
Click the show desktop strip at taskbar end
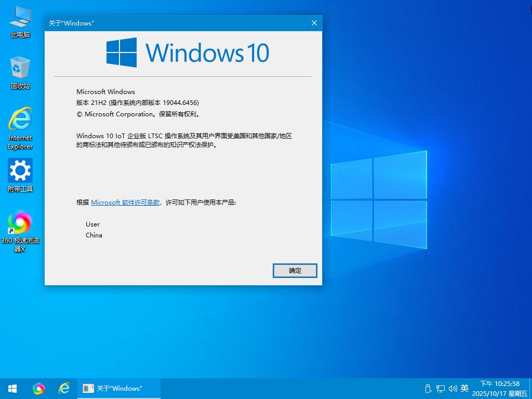[530, 389]
